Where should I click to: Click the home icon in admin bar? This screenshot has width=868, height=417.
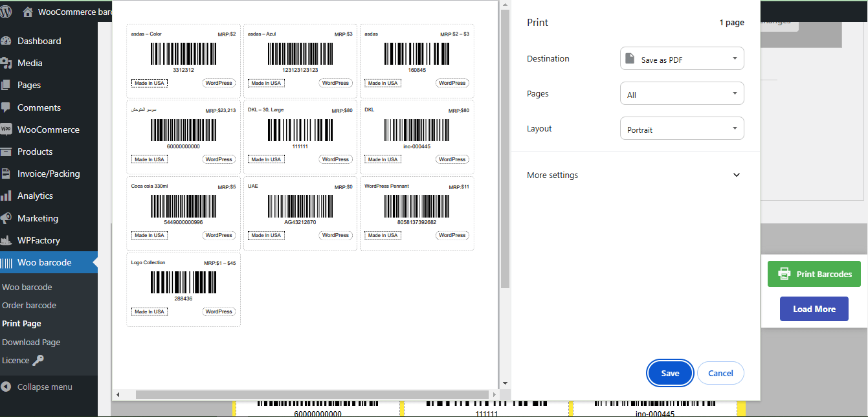click(x=27, y=12)
